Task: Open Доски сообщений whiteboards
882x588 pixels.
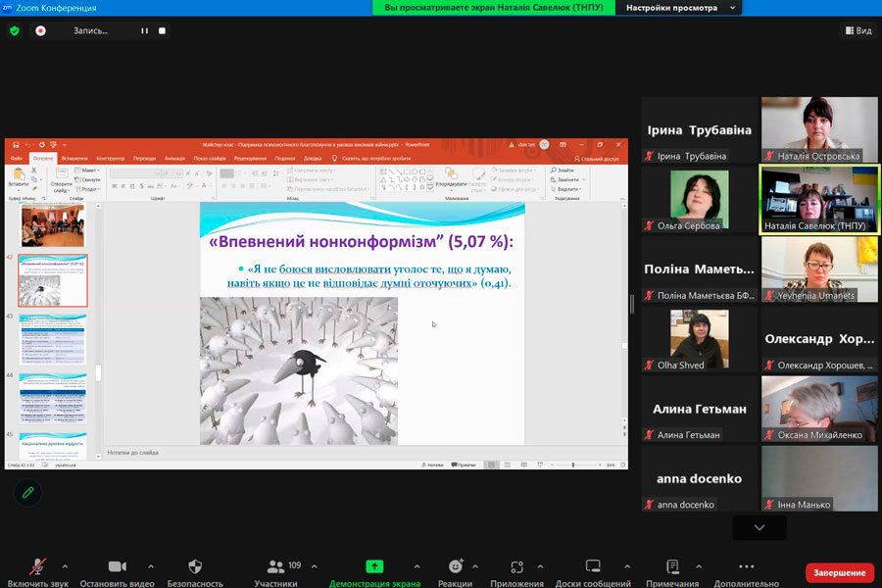Action: point(593,566)
